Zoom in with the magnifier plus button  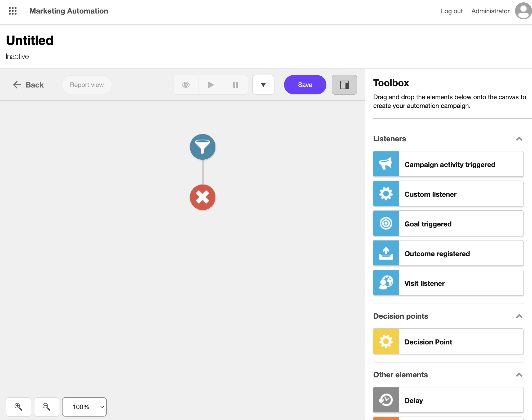[19, 407]
